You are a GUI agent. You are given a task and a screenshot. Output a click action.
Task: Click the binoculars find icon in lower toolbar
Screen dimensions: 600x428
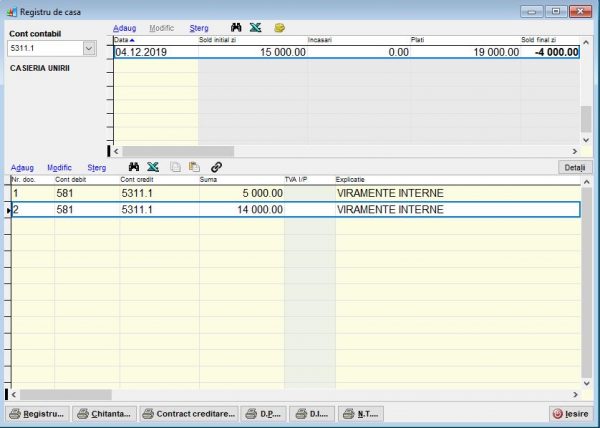pos(132,167)
